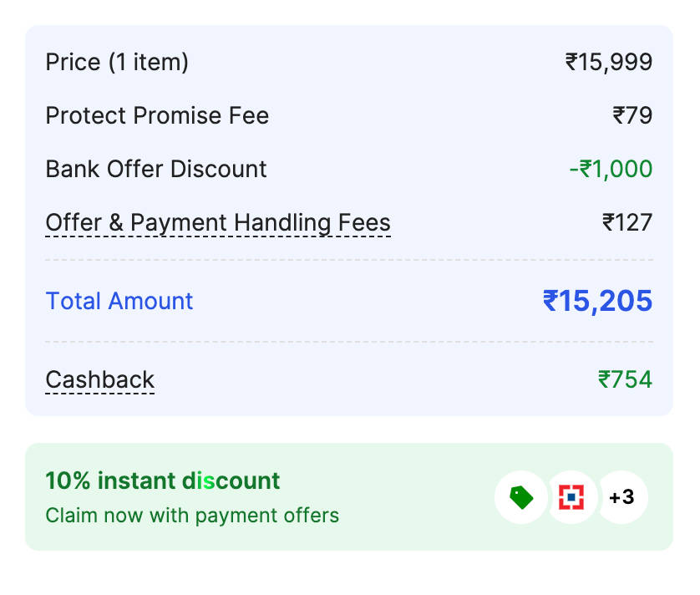This screenshot has width=700, height=595.
Task: Click the Protect Promise Fee label
Action: pyautogui.click(x=157, y=116)
